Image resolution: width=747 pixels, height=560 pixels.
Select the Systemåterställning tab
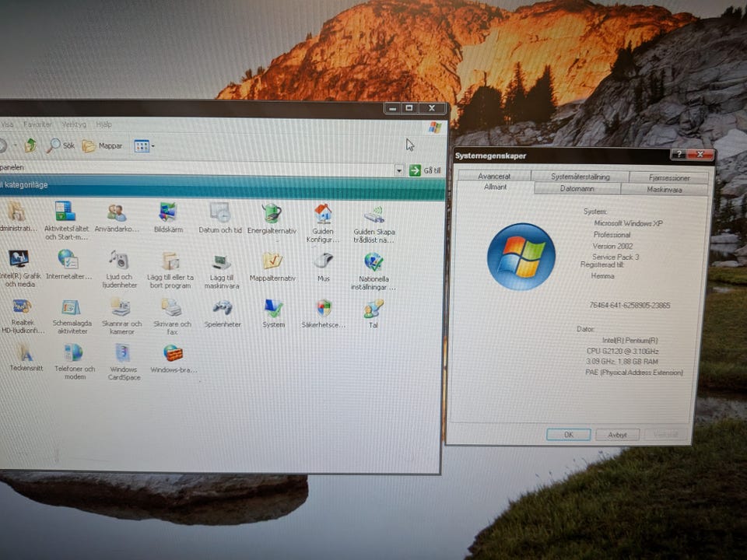click(580, 177)
